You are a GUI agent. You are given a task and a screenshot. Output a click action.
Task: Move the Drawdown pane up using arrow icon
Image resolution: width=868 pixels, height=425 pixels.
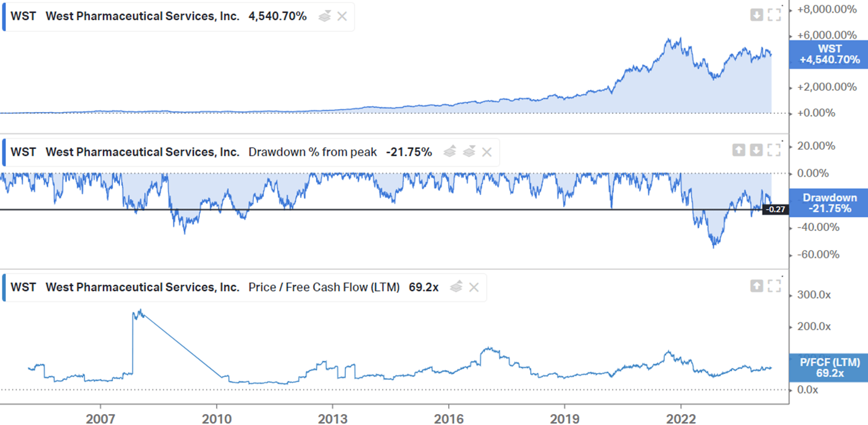click(x=739, y=150)
